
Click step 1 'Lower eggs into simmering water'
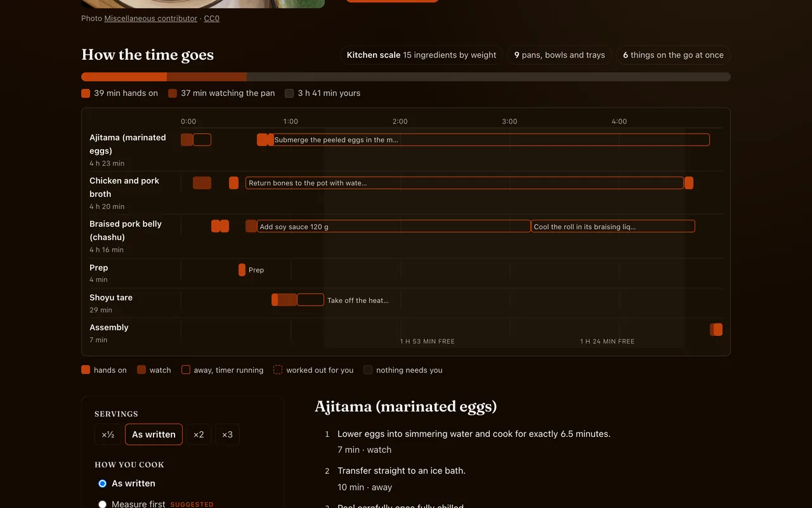[474, 434]
